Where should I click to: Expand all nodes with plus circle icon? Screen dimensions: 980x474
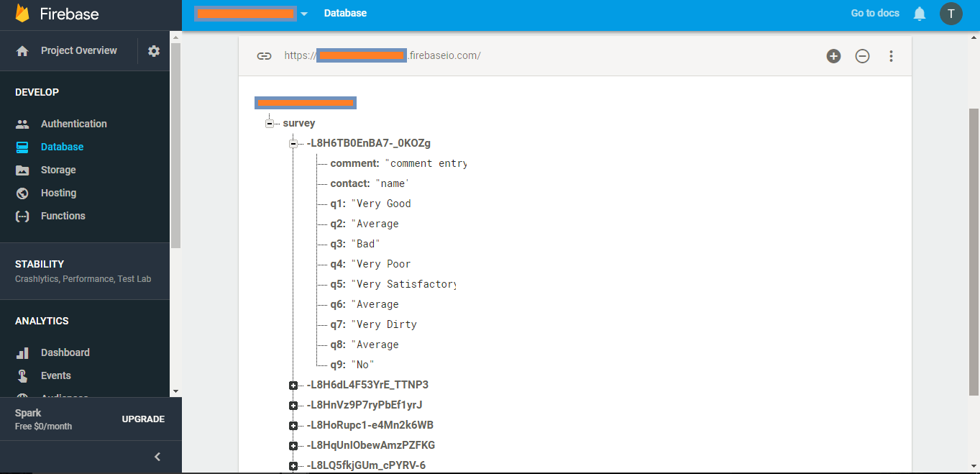pos(833,56)
